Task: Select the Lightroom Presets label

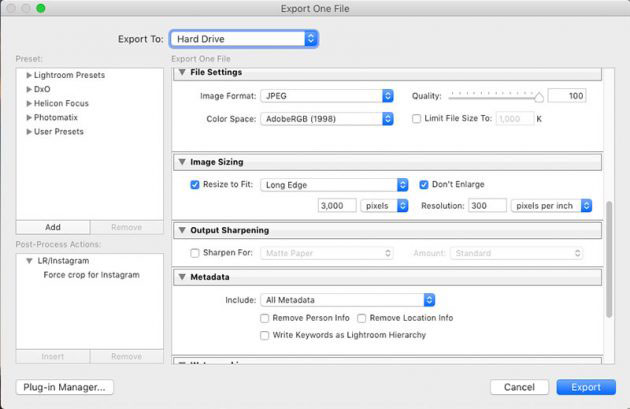Action: coord(70,75)
